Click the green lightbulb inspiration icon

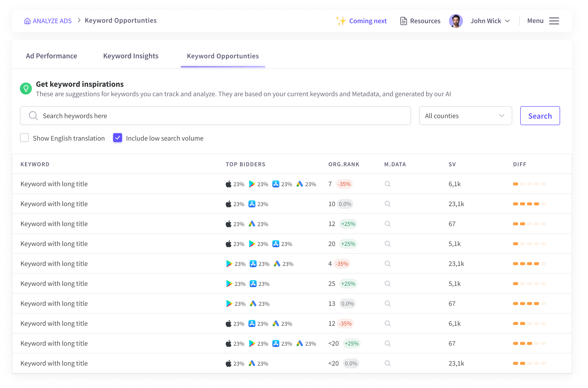click(x=26, y=88)
